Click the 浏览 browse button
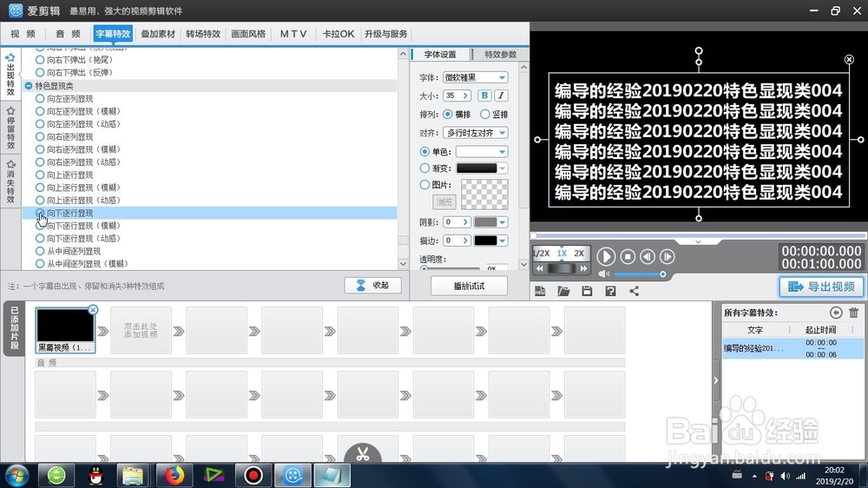Screen dimensions: 868x488 tap(444, 201)
